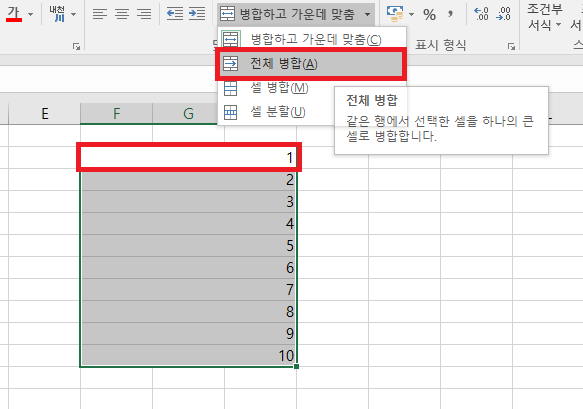Choose 셀 병합(M) menu entry

pyautogui.click(x=275, y=88)
